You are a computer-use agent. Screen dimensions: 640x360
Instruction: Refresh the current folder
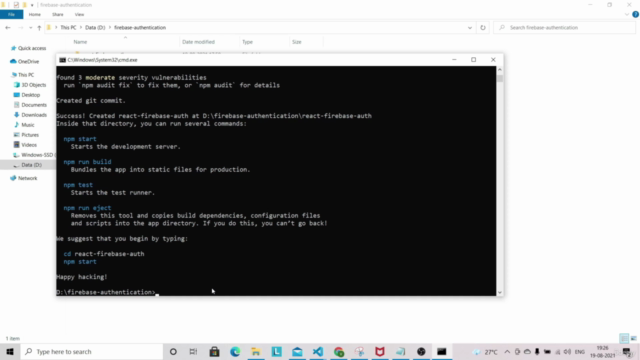click(483, 27)
